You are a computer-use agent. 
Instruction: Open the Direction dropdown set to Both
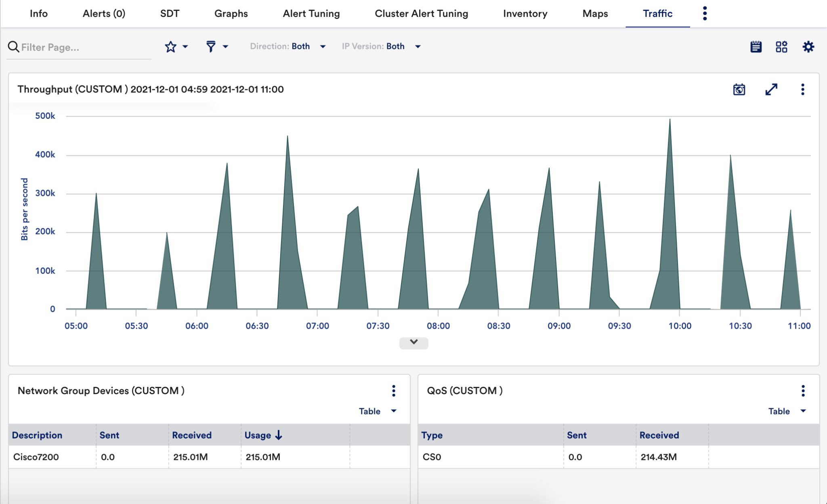click(310, 46)
